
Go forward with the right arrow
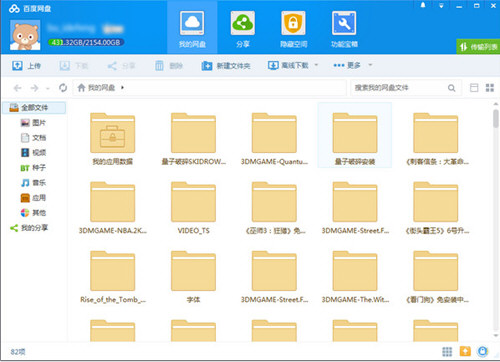34,88
